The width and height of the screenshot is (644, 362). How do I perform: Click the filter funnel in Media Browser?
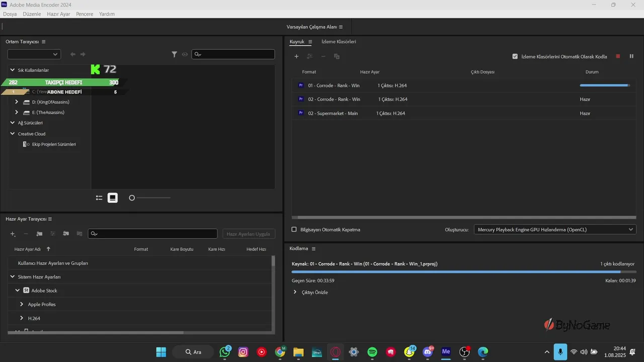(174, 54)
